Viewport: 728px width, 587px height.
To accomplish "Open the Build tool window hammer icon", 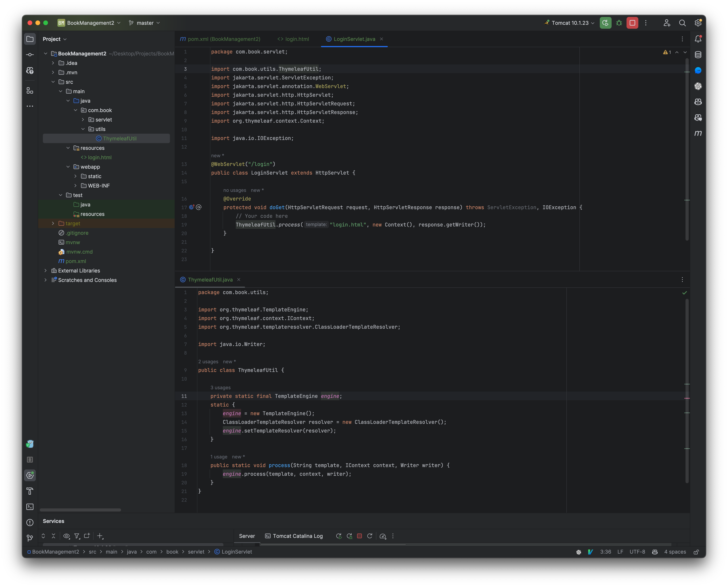I will tap(30, 491).
